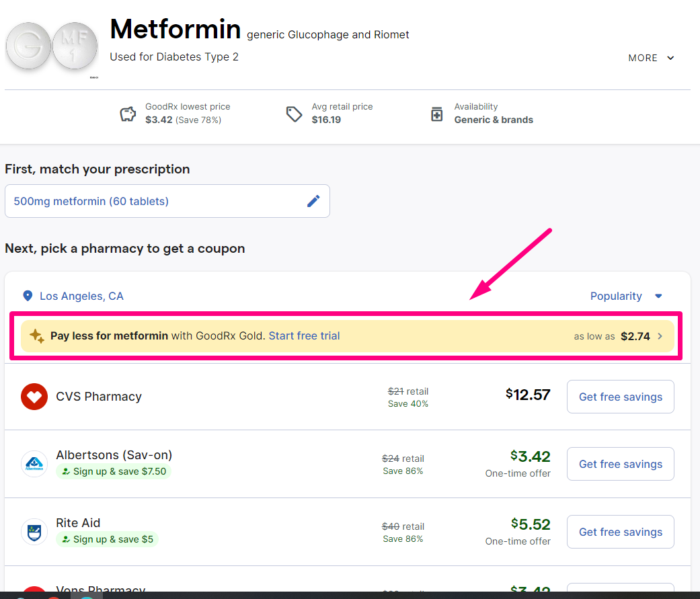Image resolution: width=700 pixels, height=599 pixels.
Task: Get free savings for CVS Pharmacy
Action: [621, 397]
